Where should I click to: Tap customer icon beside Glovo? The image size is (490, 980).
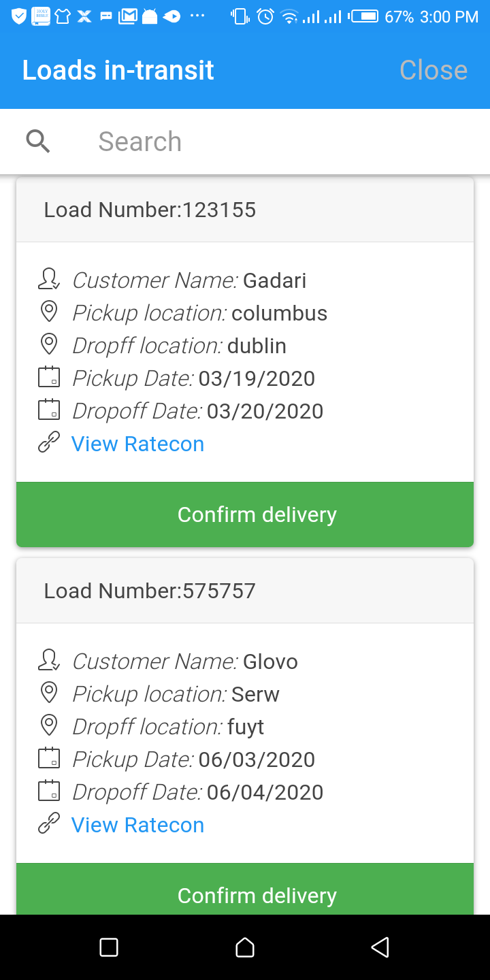click(49, 661)
